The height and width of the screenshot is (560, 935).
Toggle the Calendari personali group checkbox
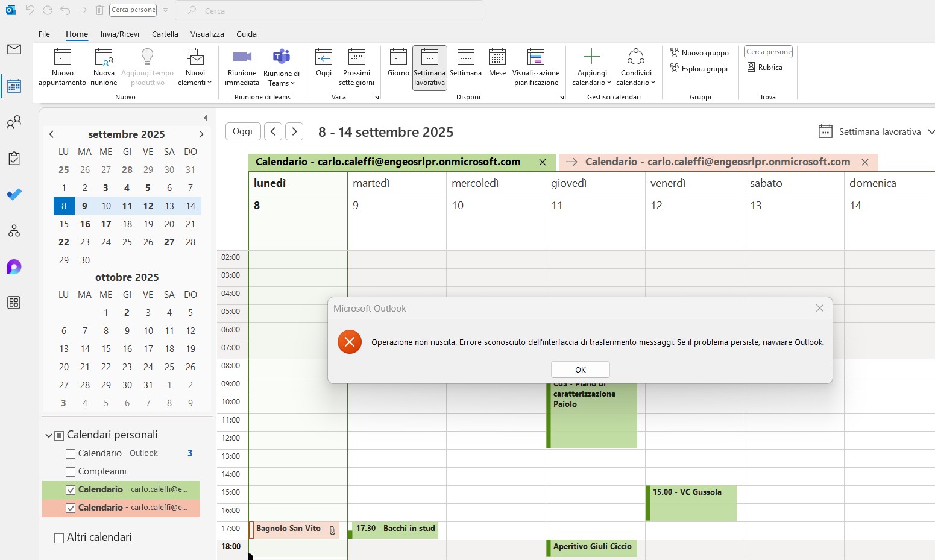click(x=59, y=436)
